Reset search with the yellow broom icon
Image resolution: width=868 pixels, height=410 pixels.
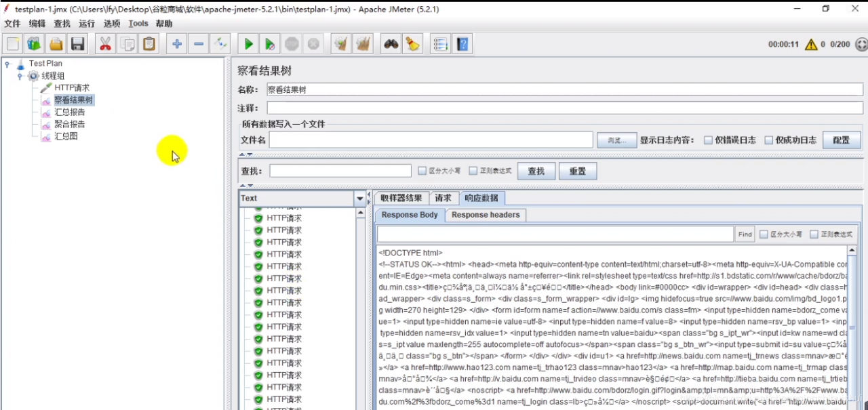point(412,44)
